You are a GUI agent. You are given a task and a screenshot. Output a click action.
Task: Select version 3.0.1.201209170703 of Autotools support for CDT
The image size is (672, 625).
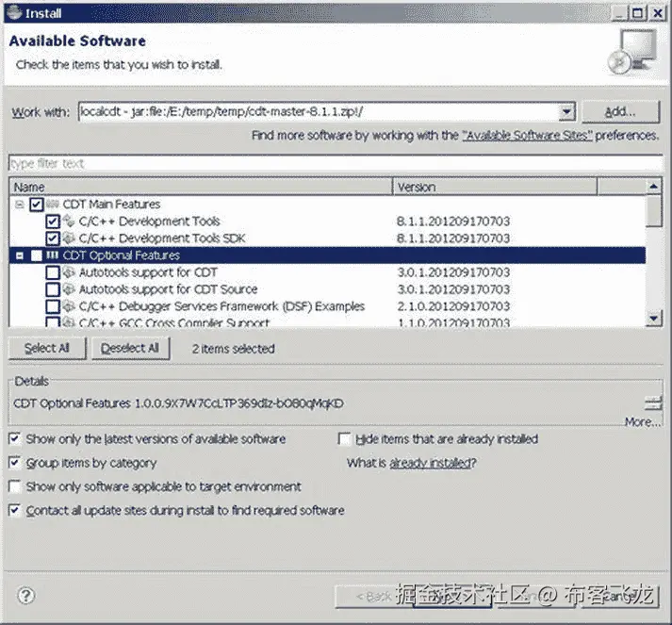tap(453, 272)
